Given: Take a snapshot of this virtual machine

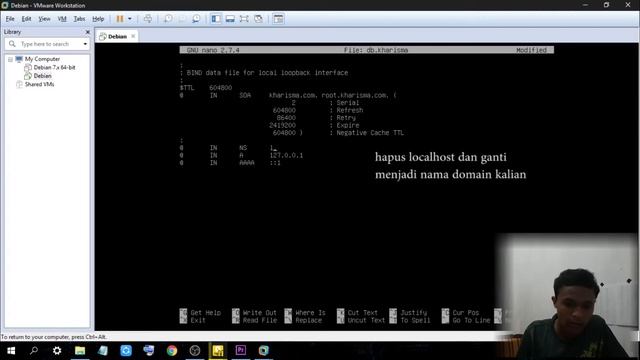Looking at the screenshot, I should [168, 19].
